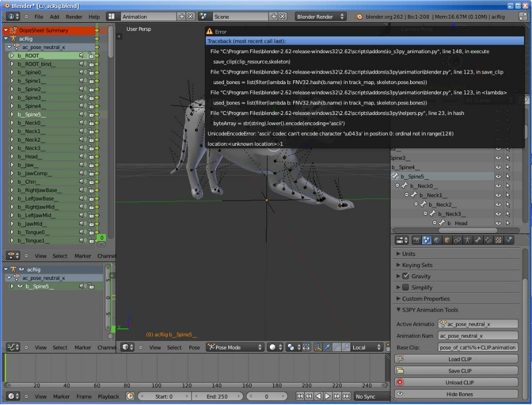Jump to previous keyframe
The height and width of the screenshot is (405, 532).
(309, 396)
